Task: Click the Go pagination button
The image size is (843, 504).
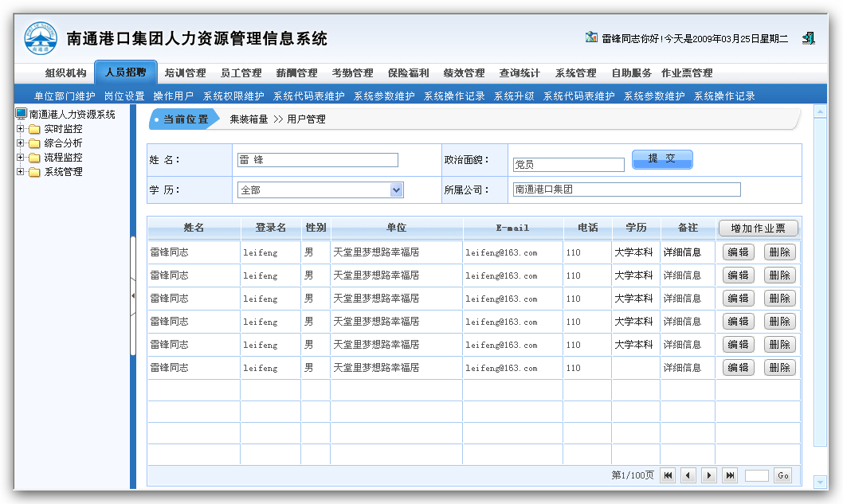Action: pyautogui.click(x=782, y=475)
